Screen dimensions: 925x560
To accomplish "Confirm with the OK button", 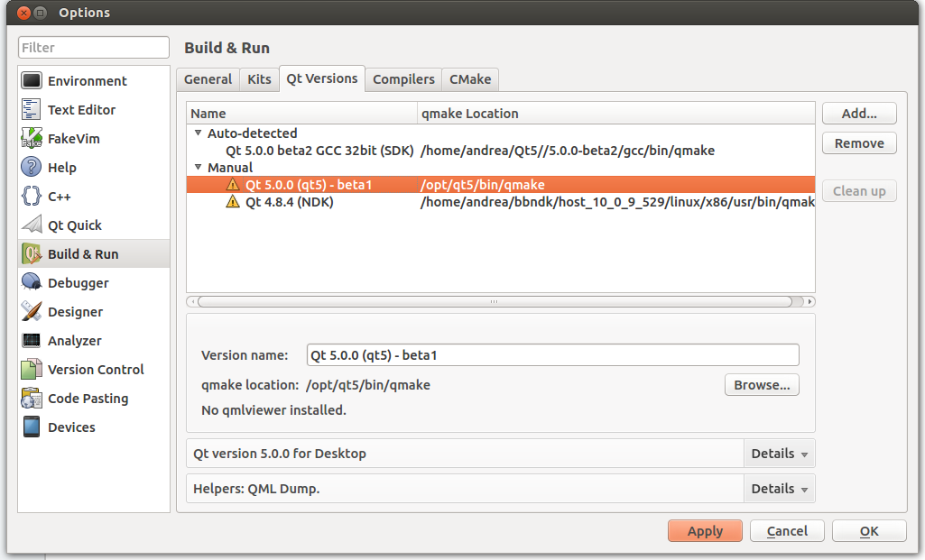I will coord(869,531).
